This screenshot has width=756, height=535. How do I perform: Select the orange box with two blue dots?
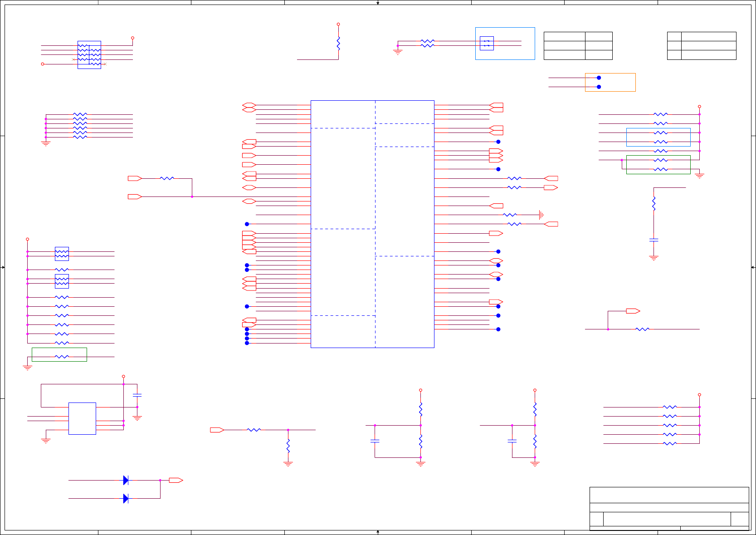point(610,82)
